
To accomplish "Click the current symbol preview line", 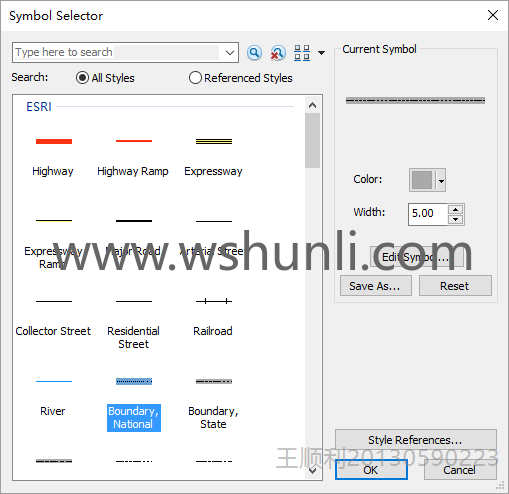I will [415, 100].
